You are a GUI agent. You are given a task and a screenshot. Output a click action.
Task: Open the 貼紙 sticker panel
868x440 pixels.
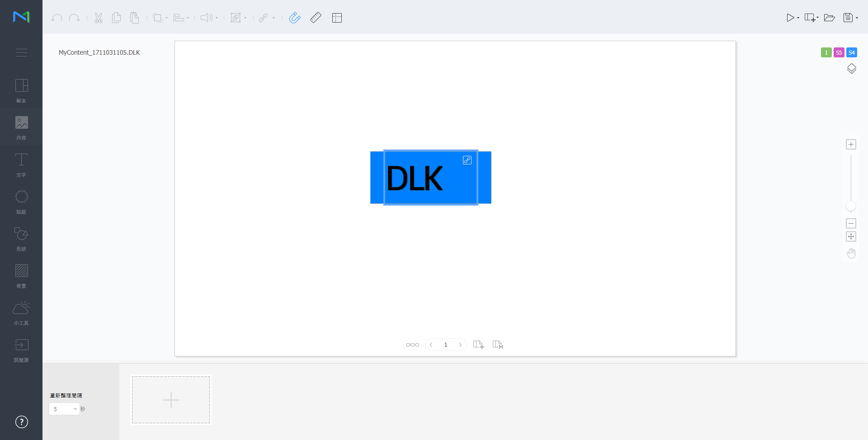pos(21,202)
